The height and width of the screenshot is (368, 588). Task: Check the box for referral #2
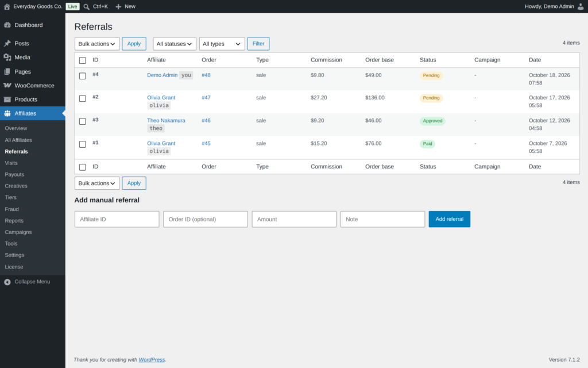(x=83, y=98)
